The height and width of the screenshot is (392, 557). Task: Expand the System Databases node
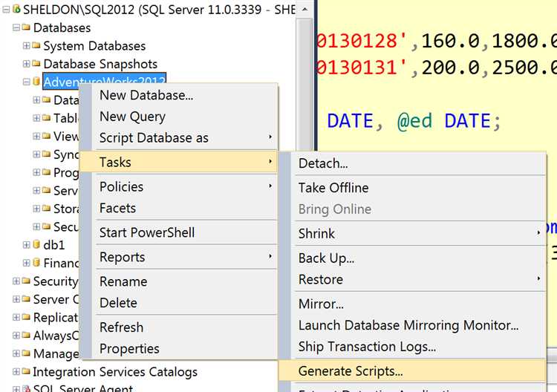26,46
